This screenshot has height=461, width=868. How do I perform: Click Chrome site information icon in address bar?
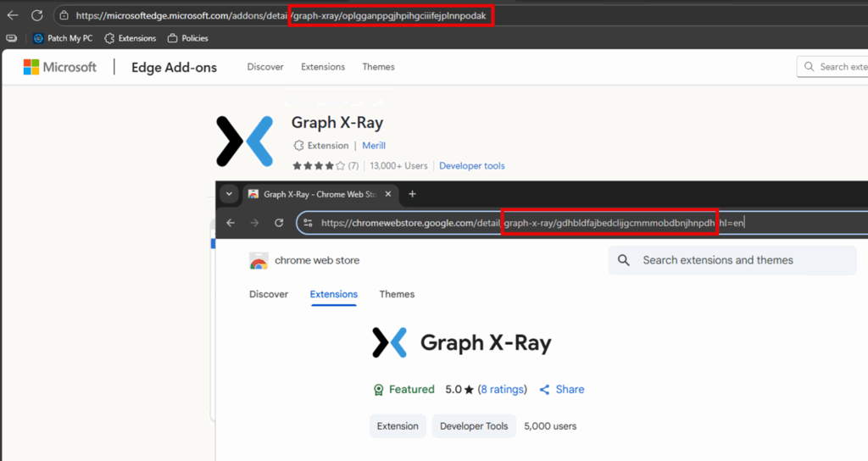(x=308, y=223)
